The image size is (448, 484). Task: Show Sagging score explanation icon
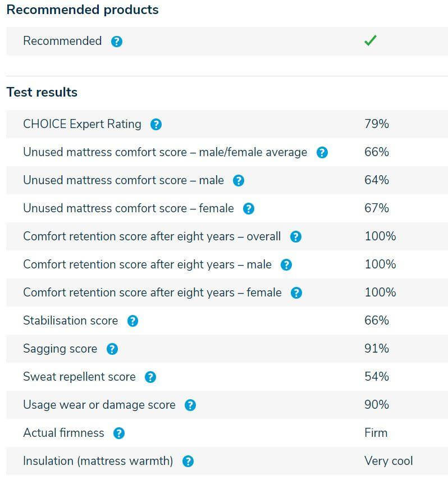[x=112, y=349]
